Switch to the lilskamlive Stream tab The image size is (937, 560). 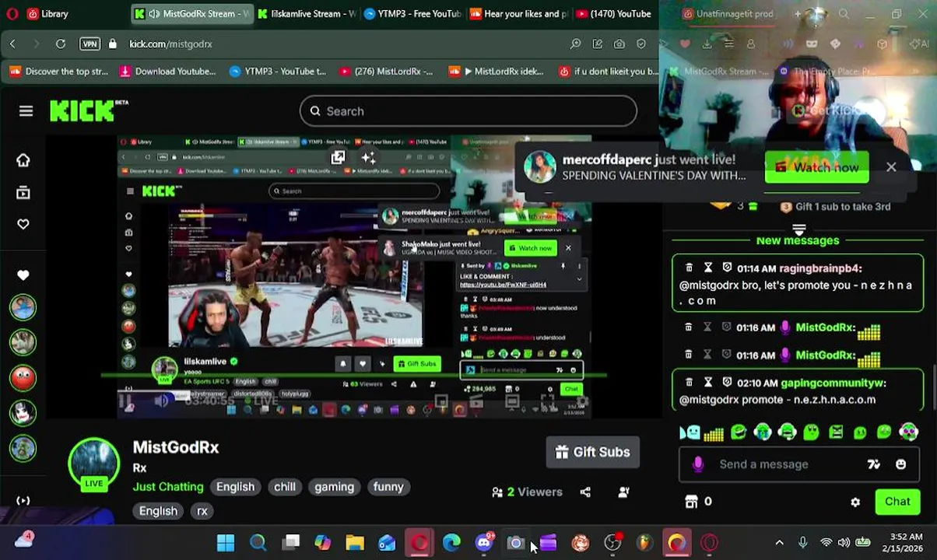[307, 13]
